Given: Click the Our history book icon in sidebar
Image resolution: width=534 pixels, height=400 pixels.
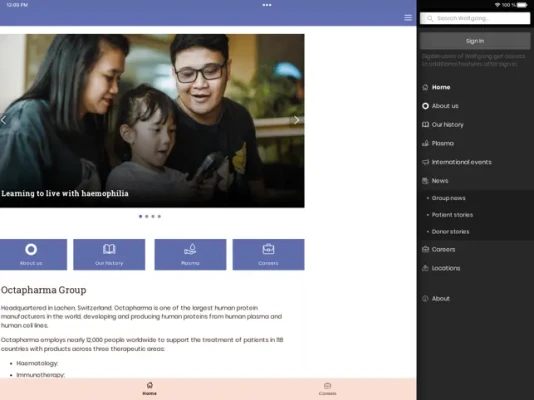Looking at the screenshot, I should tap(425, 125).
